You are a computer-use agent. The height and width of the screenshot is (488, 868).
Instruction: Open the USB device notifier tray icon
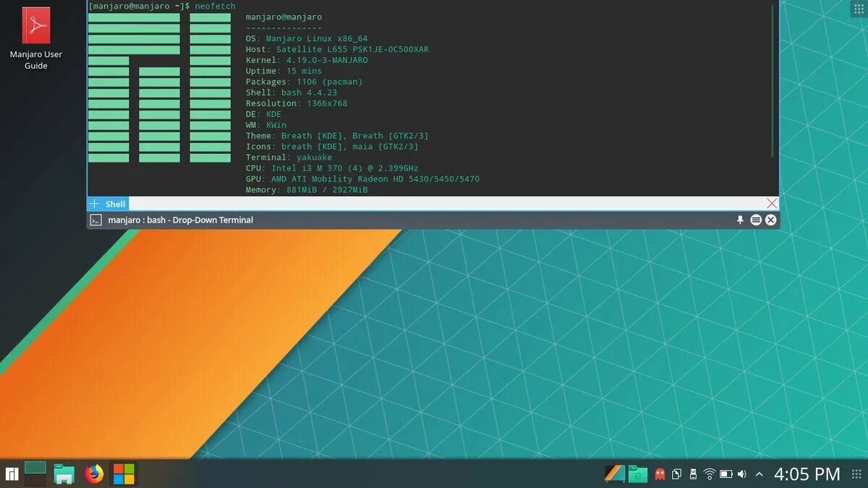tap(693, 474)
